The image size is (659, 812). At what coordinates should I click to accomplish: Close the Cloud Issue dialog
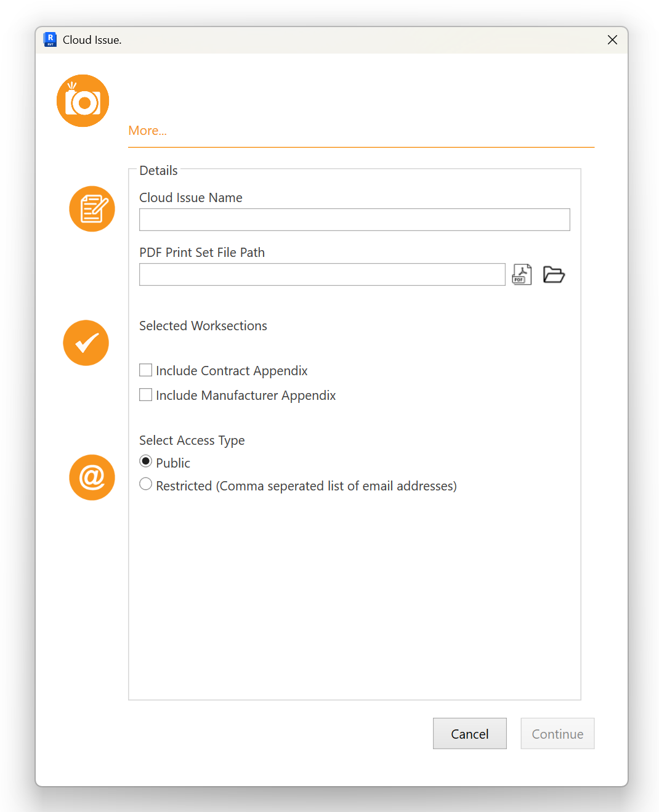pos(612,39)
